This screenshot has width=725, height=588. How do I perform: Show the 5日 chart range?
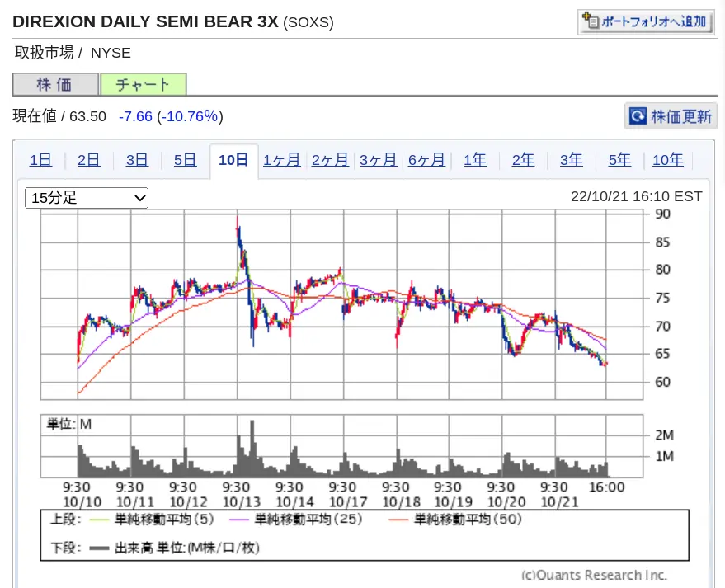pos(185,160)
